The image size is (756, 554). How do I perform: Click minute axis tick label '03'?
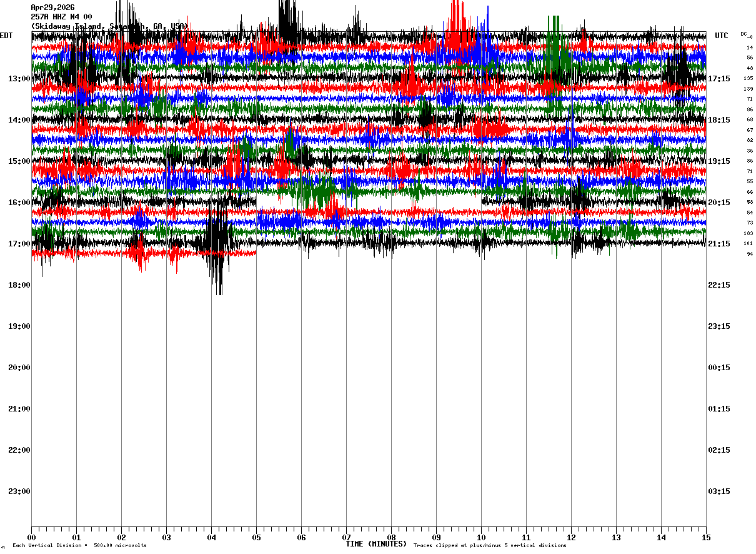[x=166, y=537]
